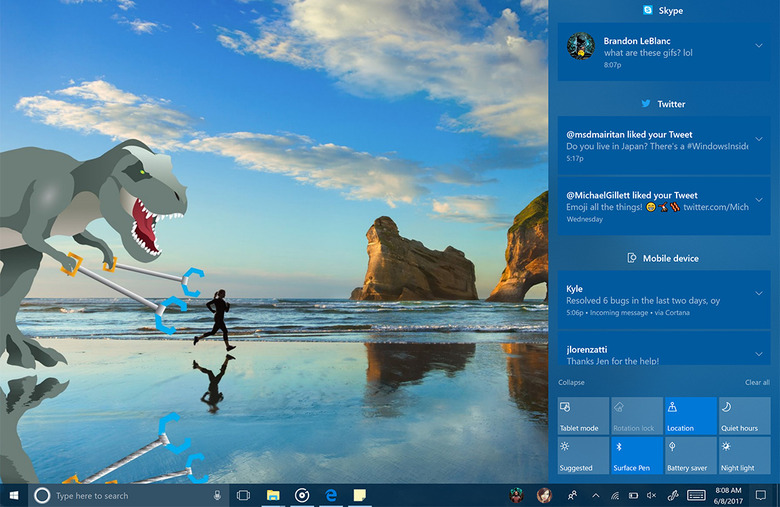
Task: Launch Microsoft Edge from the taskbar
Action: [329, 495]
